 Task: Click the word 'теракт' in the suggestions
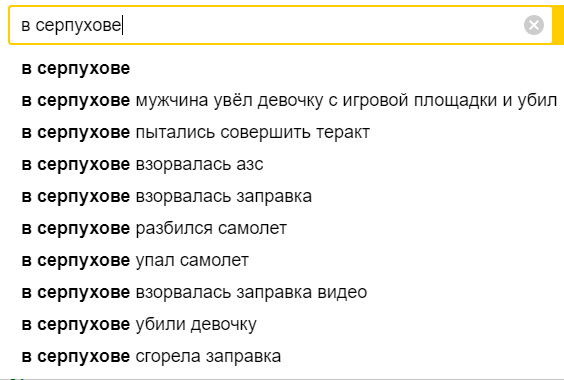tap(343, 132)
